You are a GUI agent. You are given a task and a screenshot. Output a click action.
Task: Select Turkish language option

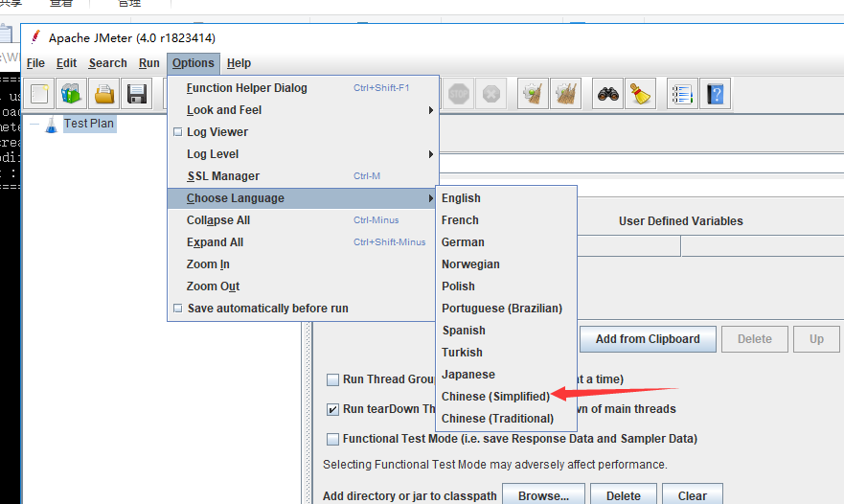coord(506,353)
